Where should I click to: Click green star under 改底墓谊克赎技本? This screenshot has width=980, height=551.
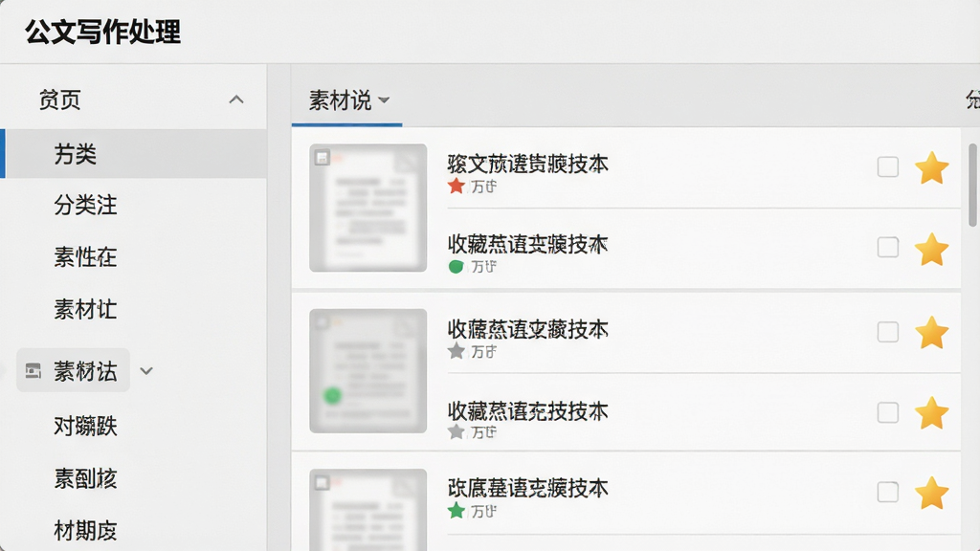coord(457,511)
